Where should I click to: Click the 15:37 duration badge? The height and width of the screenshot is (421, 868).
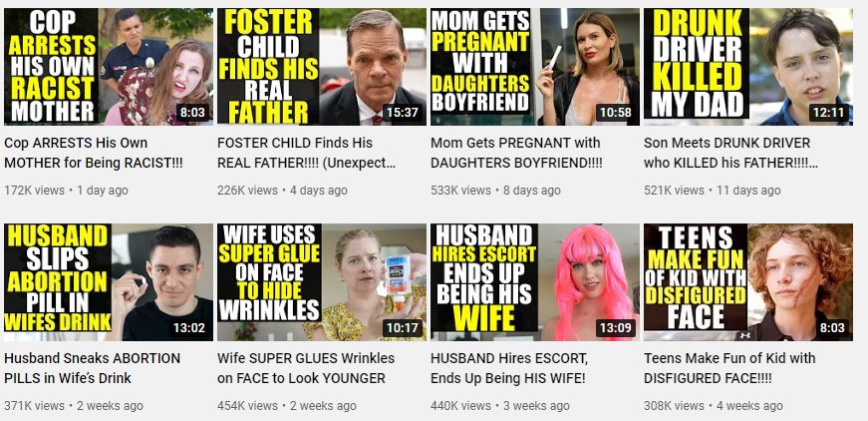402,113
